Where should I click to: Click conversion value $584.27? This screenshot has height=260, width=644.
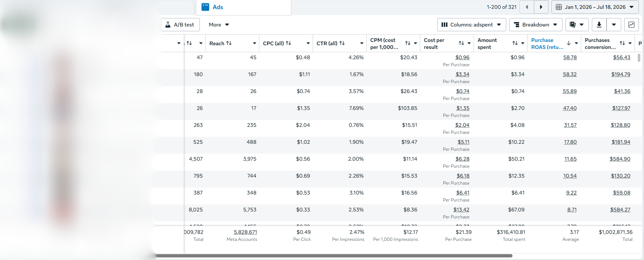(x=620, y=210)
